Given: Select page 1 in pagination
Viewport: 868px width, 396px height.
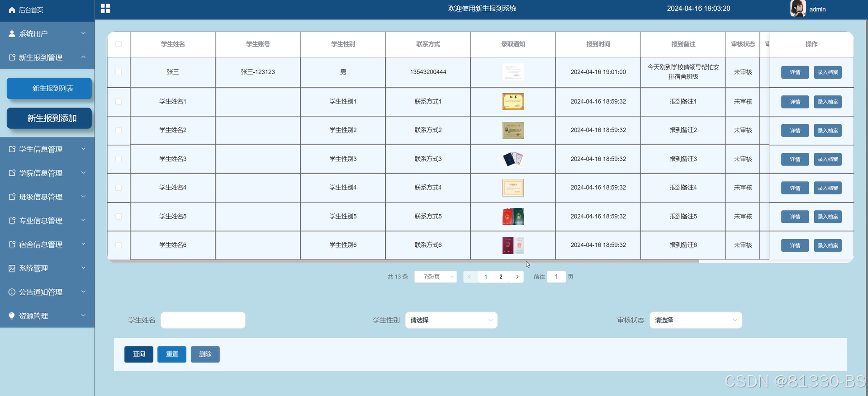Looking at the screenshot, I should [x=486, y=277].
